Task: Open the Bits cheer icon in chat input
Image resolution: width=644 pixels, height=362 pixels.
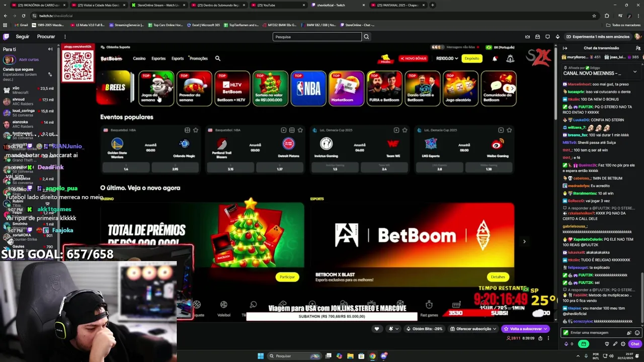Action: pyautogui.click(x=629, y=333)
